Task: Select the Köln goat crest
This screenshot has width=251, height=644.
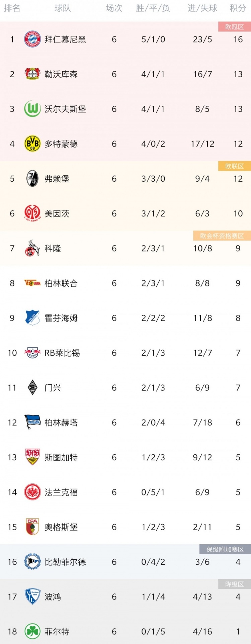Action: tap(32, 248)
